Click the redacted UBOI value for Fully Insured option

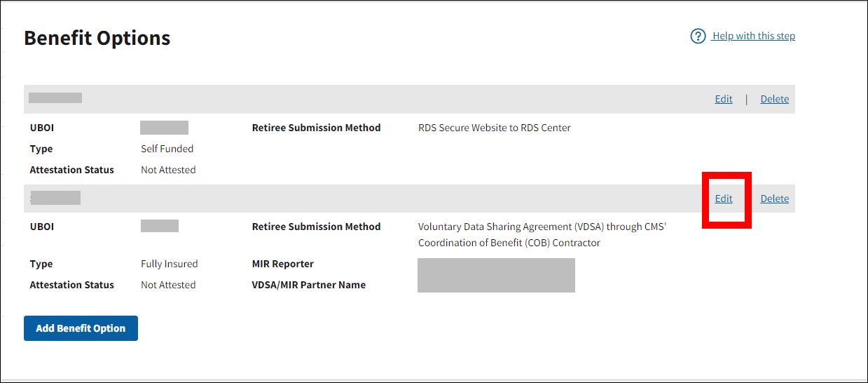[159, 226]
